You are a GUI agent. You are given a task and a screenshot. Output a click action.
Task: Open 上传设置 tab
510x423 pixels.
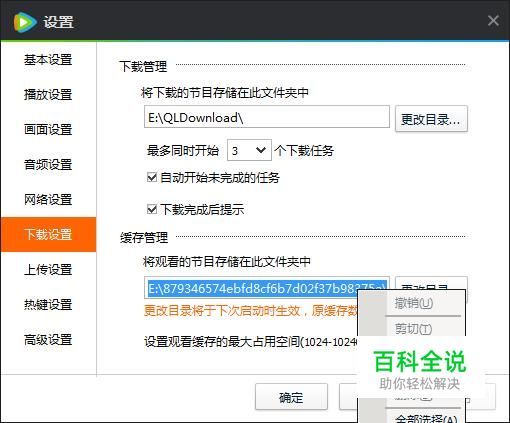pos(48,269)
